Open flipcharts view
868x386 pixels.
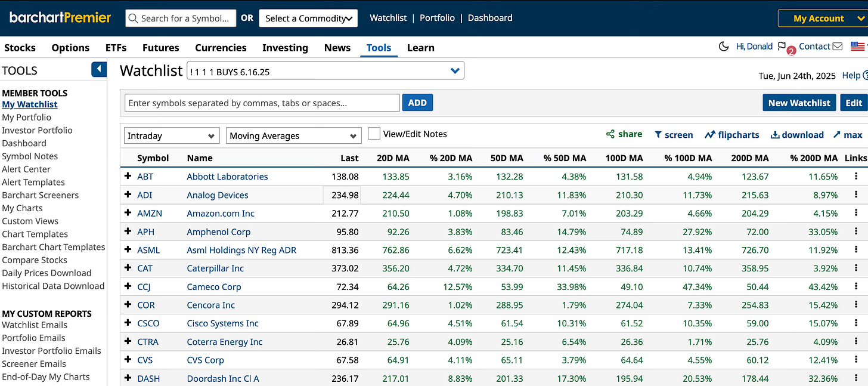(732, 135)
